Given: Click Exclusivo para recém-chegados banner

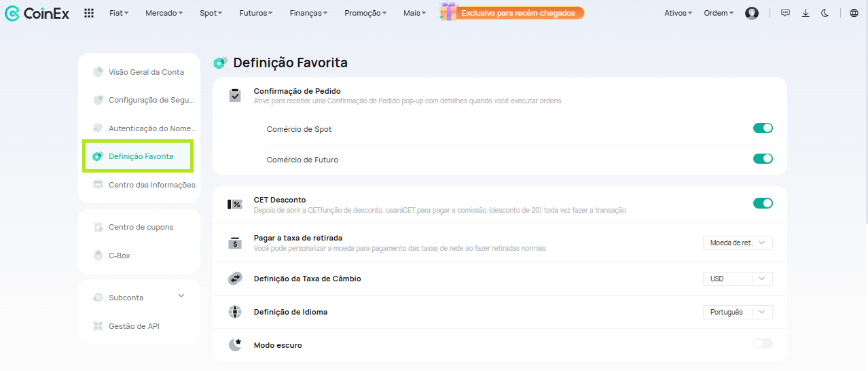Looking at the screenshot, I should pyautogui.click(x=519, y=13).
